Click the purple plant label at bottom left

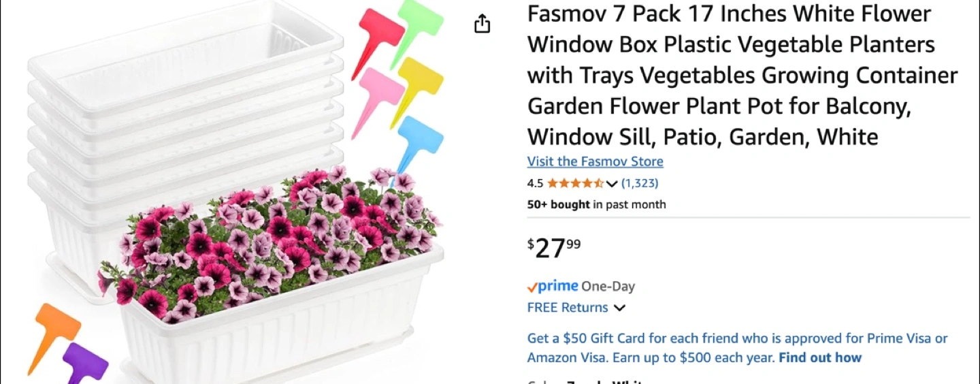85,362
